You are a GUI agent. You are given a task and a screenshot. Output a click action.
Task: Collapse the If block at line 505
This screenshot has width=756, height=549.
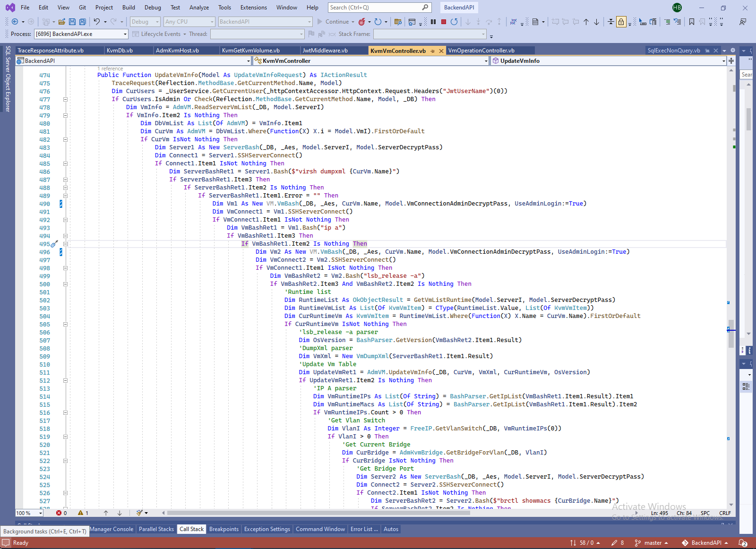pos(65,324)
